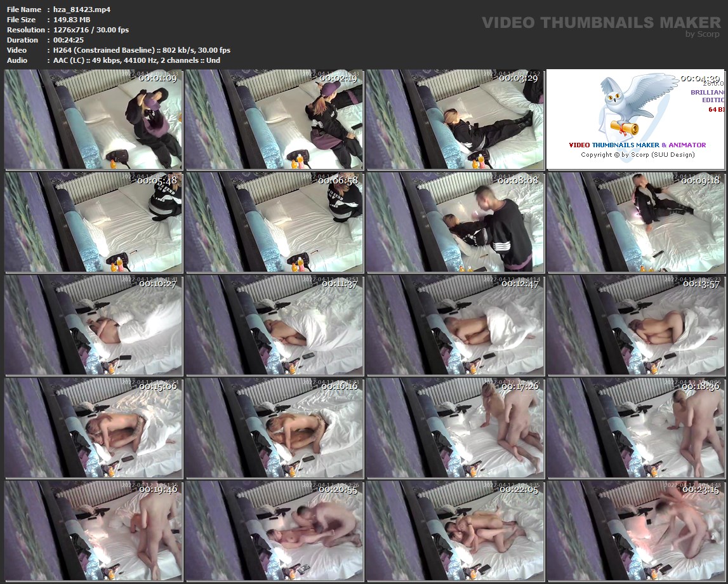The height and width of the screenshot is (584, 728).
Task: Select the thumbnail stamped 00:03:29
Action: (x=455, y=119)
